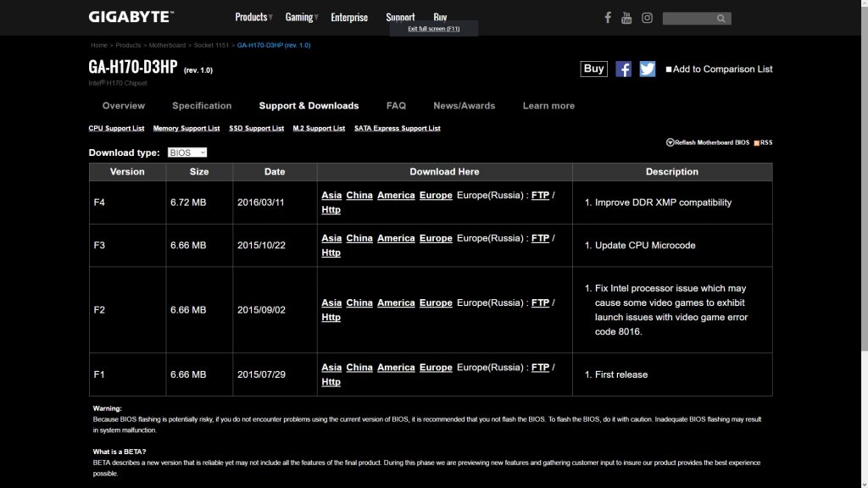Click Reflash Motherboard BIOS icon
This screenshot has height=488, width=868.
[670, 142]
